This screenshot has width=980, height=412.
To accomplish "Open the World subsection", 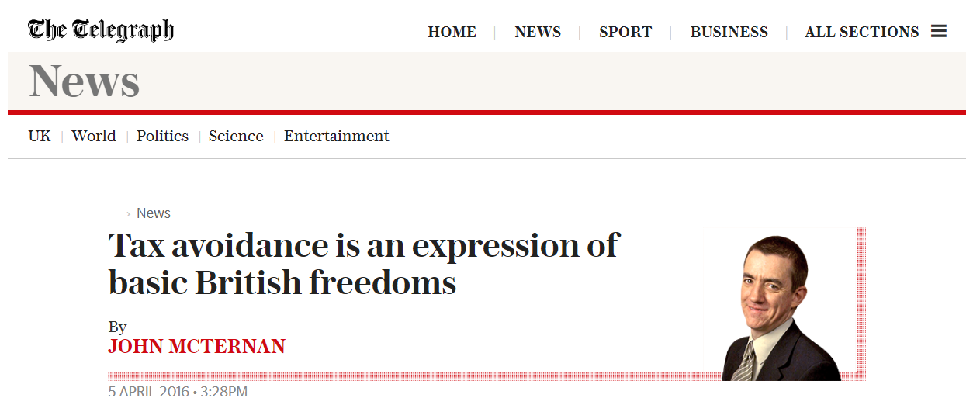I will tap(94, 137).
